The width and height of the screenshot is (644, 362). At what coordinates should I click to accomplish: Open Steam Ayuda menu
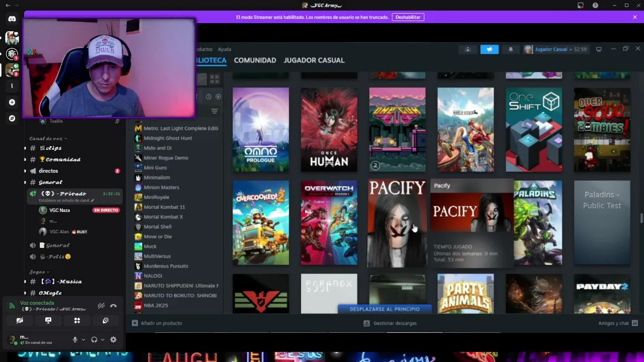tap(224, 49)
